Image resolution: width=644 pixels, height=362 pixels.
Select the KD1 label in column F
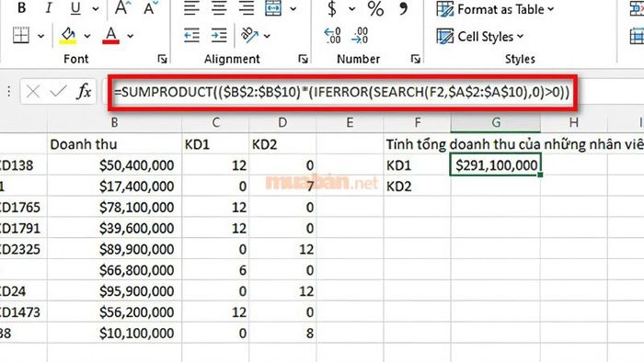(x=418, y=165)
